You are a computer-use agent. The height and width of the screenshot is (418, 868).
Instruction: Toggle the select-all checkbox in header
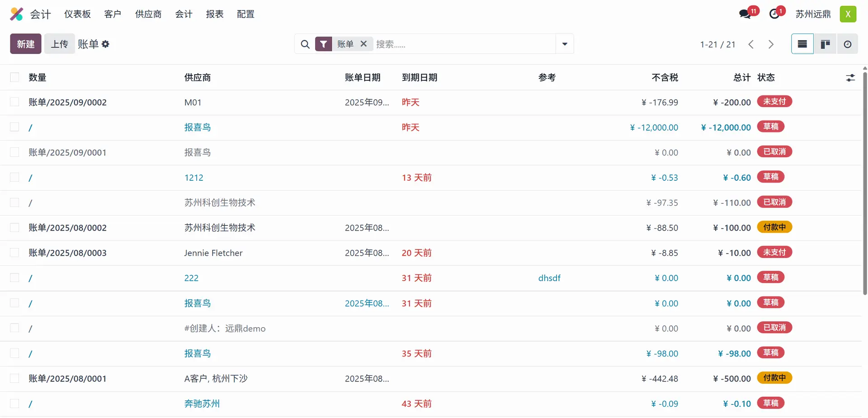pyautogui.click(x=15, y=77)
